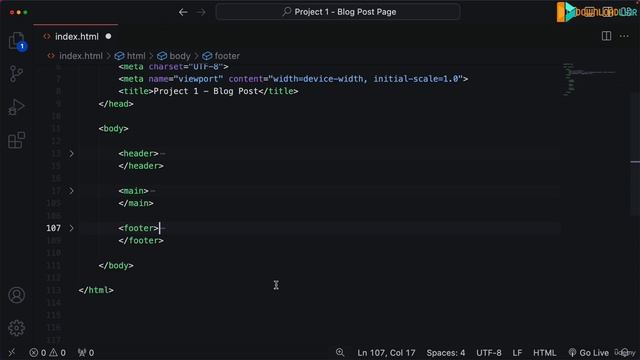Screen dimensions: 640x360
Task: Click the unsaved dot on index.html tab
Action: (x=108, y=36)
